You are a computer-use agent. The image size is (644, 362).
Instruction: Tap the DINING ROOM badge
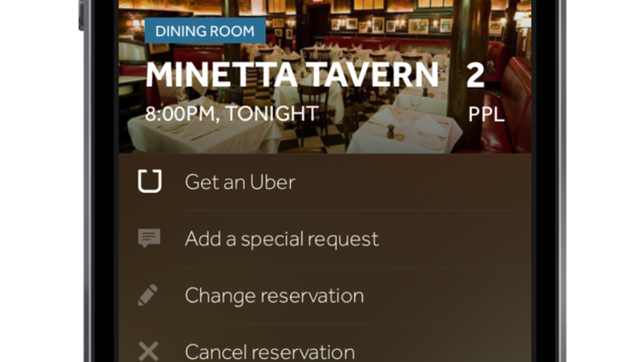point(205,31)
